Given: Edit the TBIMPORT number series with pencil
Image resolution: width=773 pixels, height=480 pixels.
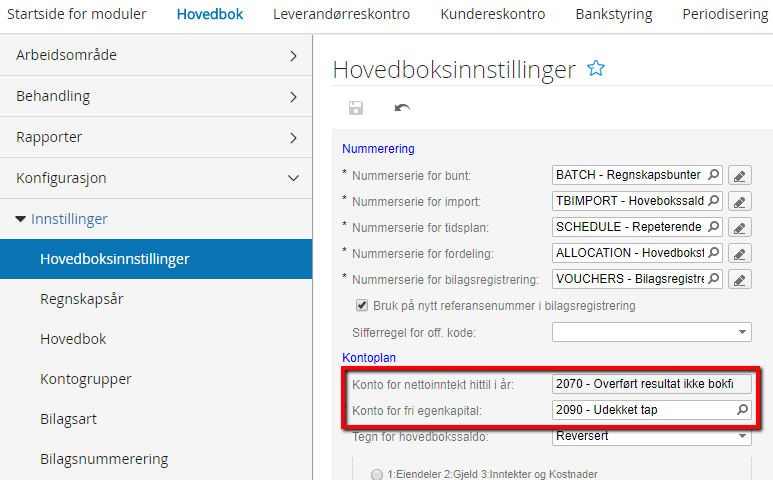Looking at the screenshot, I should [x=739, y=202].
